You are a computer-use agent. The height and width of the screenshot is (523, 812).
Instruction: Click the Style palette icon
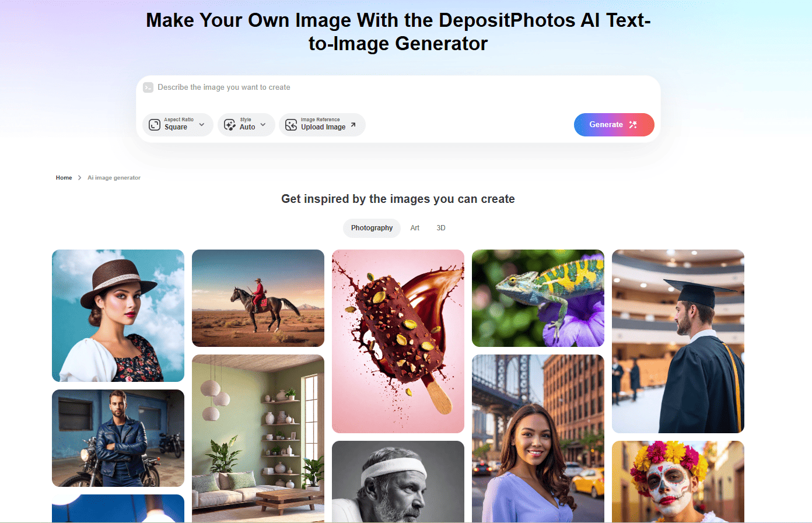tap(230, 125)
